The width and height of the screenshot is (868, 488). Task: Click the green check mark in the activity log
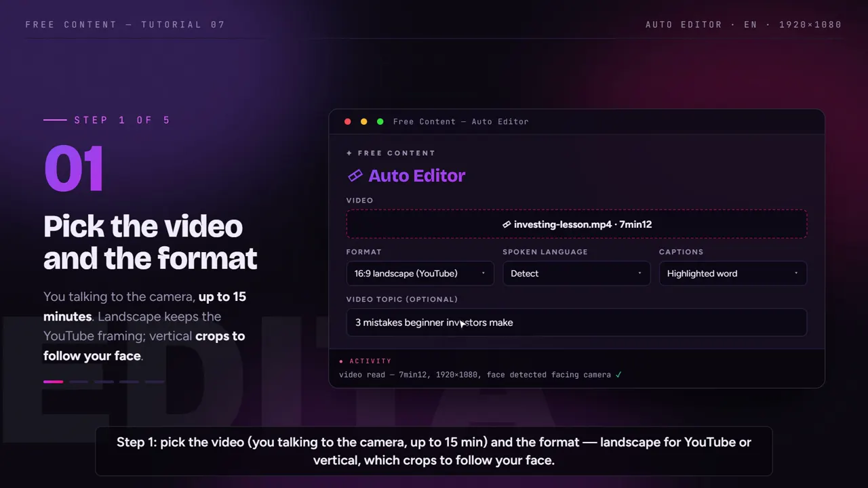point(618,374)
